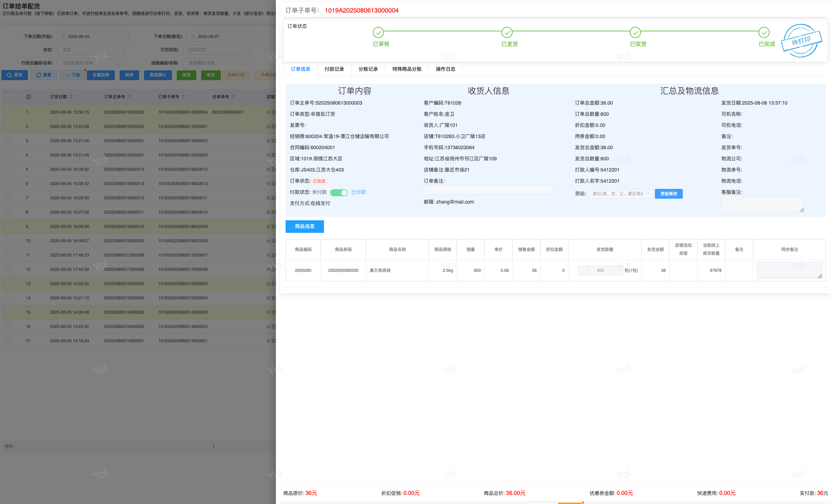Image resolution: width=831 pixels, height=504 pixels.
Task: Check the select-all checkbox in table header
Action: [x=7, y=96]
